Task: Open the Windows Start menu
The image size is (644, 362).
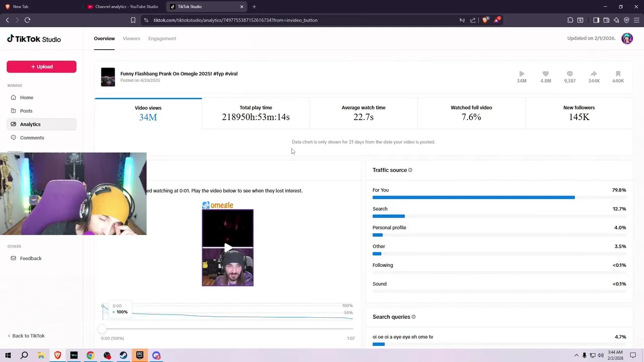Action: pyautogui.click(x=8, y=355)
